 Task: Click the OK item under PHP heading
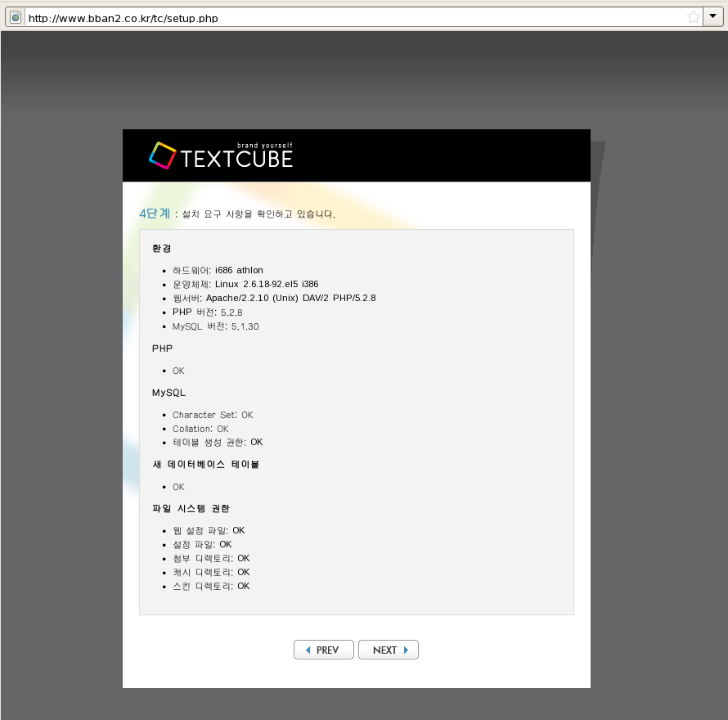[178, 371]
